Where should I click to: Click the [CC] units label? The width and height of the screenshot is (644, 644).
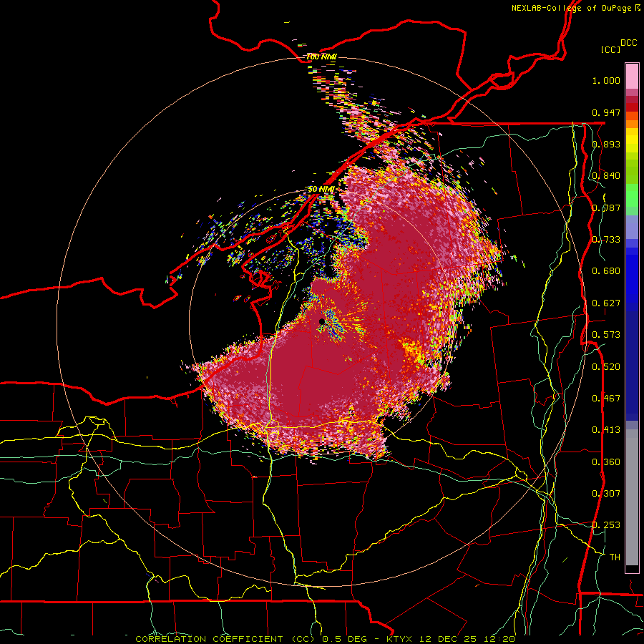pos(611,49)
